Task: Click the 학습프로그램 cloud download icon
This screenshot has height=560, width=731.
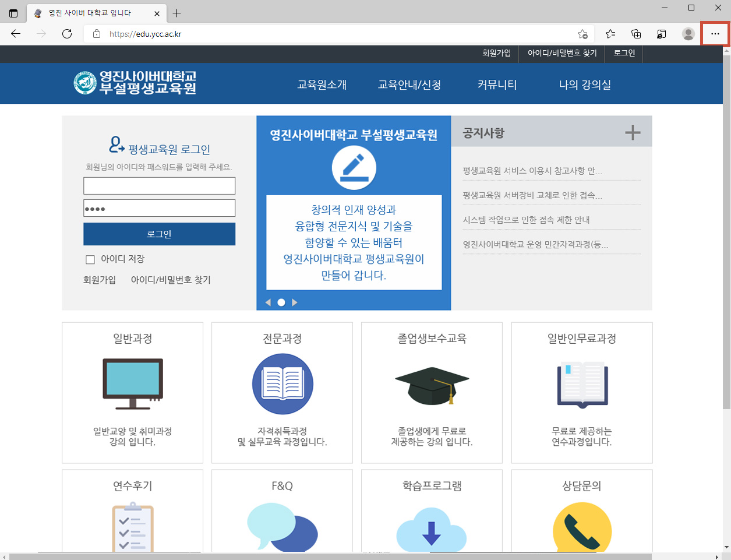Action: (x=432, y=529)
